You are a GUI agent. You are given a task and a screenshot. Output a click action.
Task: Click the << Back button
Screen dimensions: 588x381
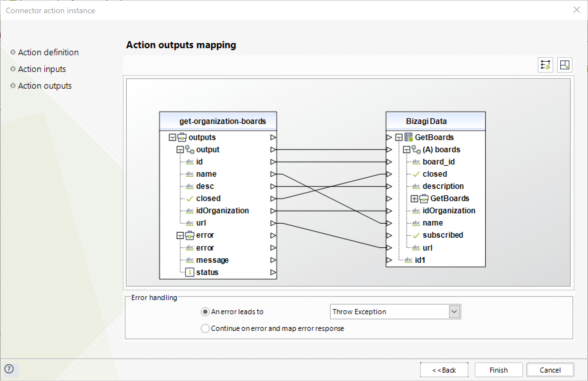click(444, 370)
